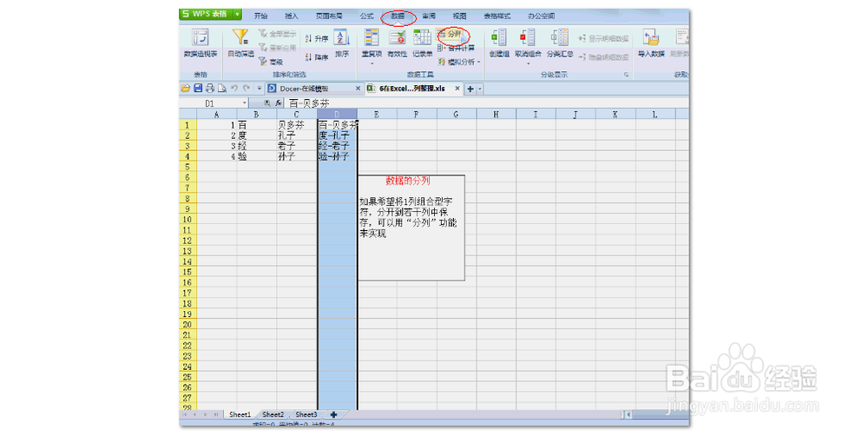Click 显示明细数据 show detail
Image resolution: width=868 pixels, height=436 pixels.
click(x=603, y=38)
